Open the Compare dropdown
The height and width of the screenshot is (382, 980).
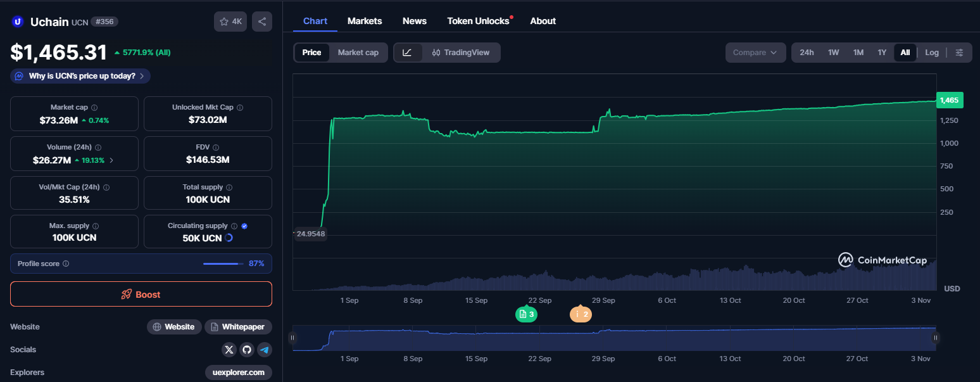755,53
